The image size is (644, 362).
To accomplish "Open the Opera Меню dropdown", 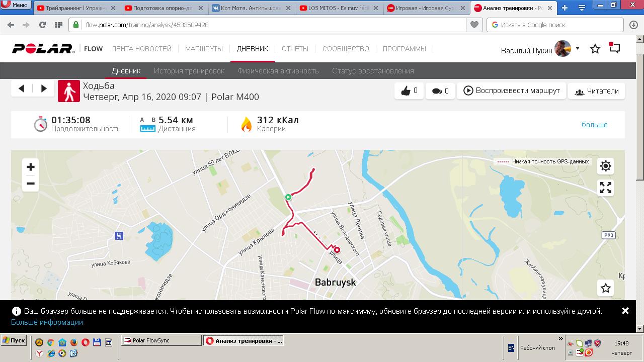I will click(15, 5).
